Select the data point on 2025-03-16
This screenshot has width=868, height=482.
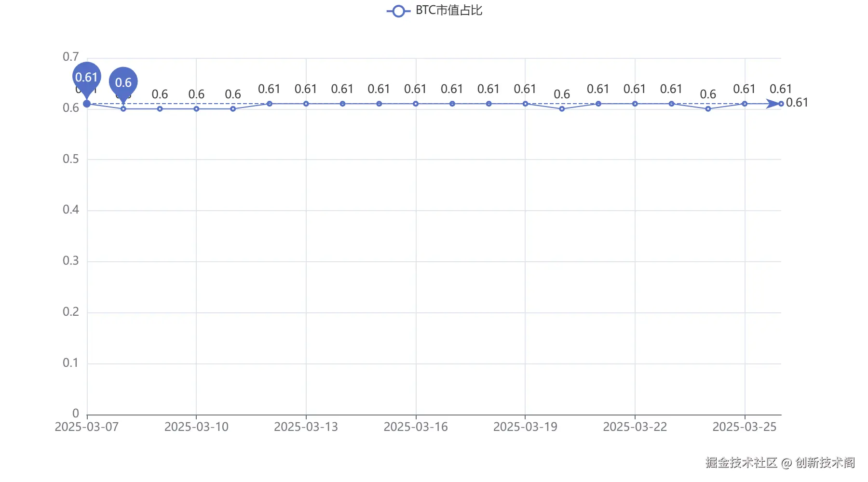click(x=416, y=104)
